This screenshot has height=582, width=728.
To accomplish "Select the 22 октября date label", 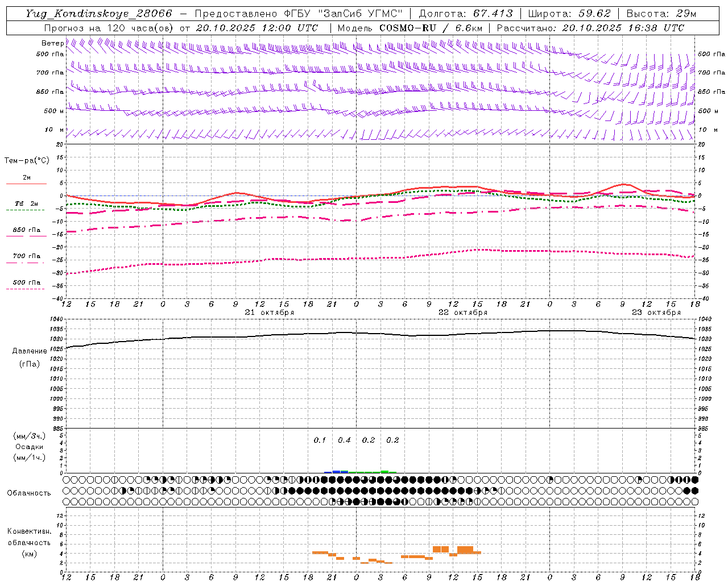I will 463,312.
